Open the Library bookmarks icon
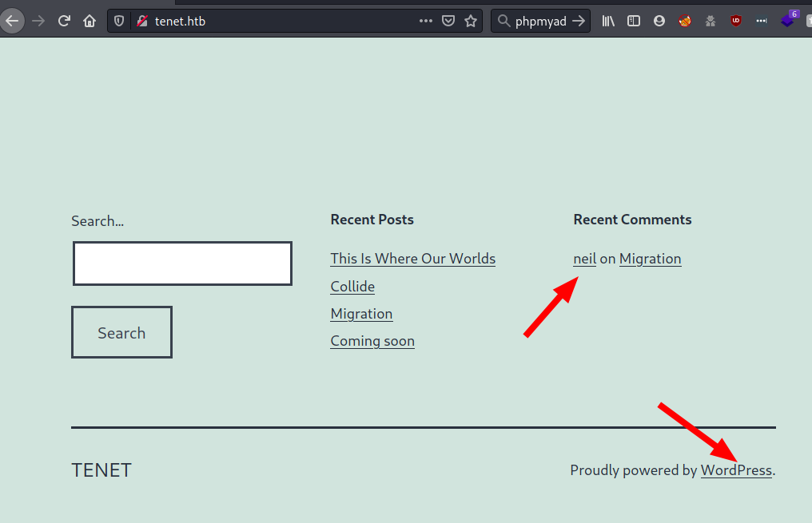This screenshot has width=812, height=523. tap(608, 22)
